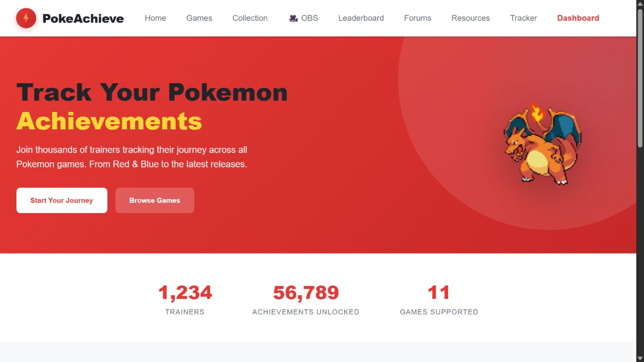Click the scrollbar down arrow
This screenshot has width=644, height=362.
[x=640, y=358]
